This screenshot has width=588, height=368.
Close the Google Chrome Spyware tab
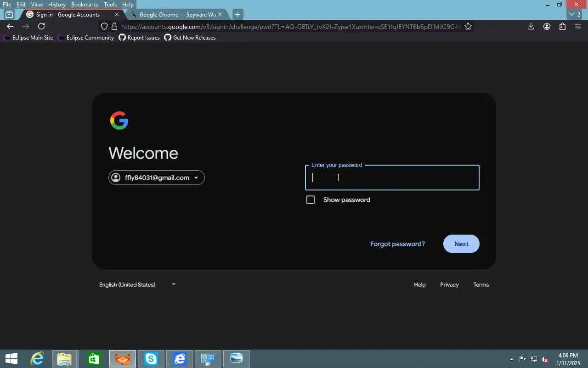pos(220,15)
